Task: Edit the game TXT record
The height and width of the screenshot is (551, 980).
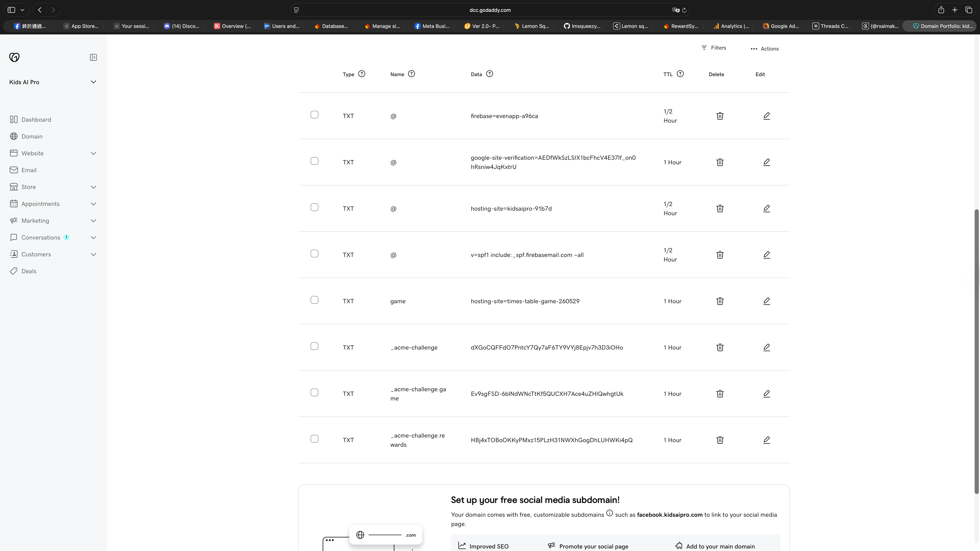Action: coord(767,301)
